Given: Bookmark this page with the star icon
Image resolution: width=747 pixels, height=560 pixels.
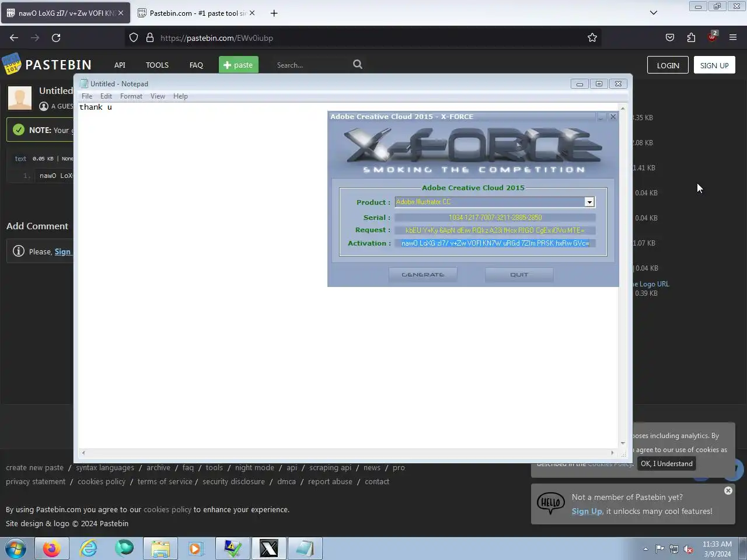Looking at the screenshot, I should point(592,38).
